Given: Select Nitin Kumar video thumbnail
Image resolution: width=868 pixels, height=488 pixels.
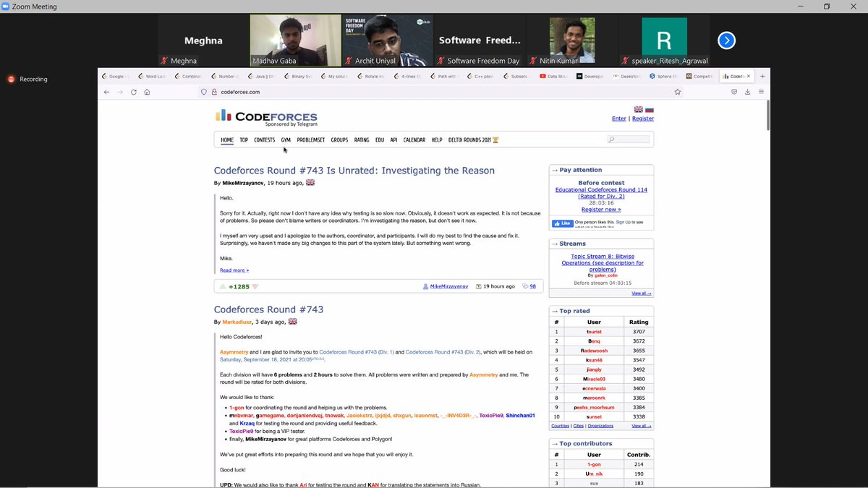Looking at the screenshot, I should click(x=572, y=40).
